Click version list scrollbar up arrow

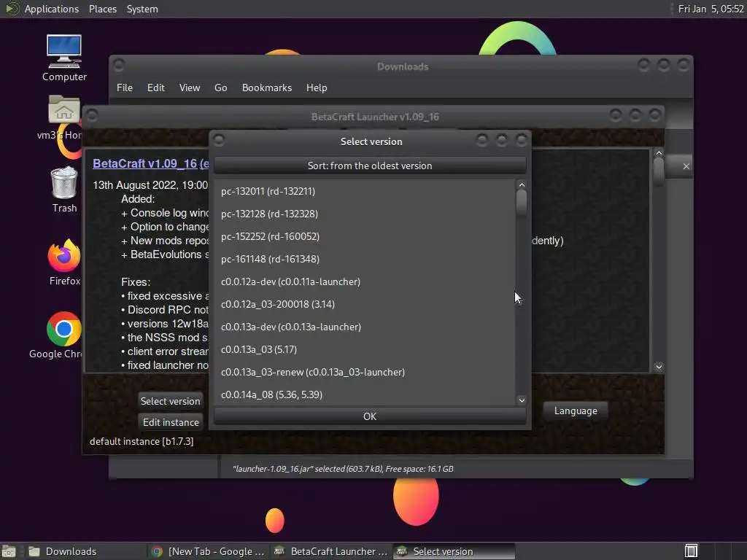pyautogui.click(x=522, y=185)
